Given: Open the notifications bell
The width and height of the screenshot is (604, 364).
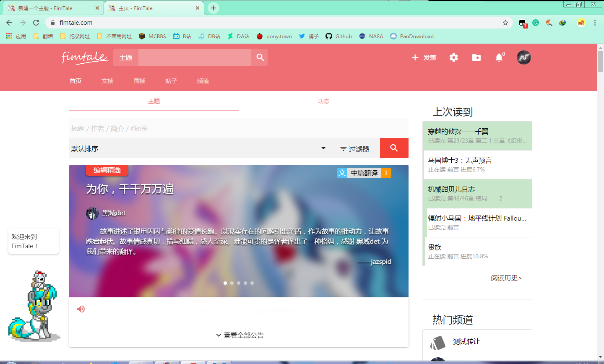Looking at the screenshot, I should pos(499,57).
